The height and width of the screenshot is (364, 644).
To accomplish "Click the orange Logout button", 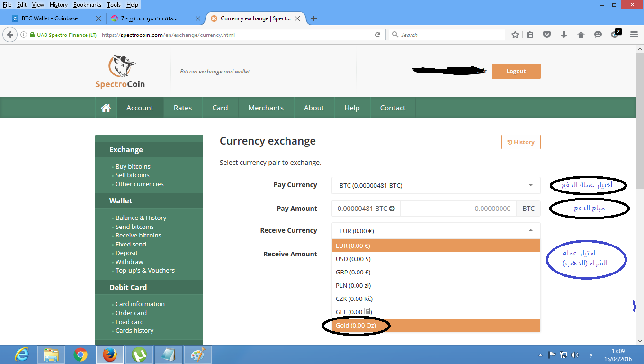I will pos(516,71).
